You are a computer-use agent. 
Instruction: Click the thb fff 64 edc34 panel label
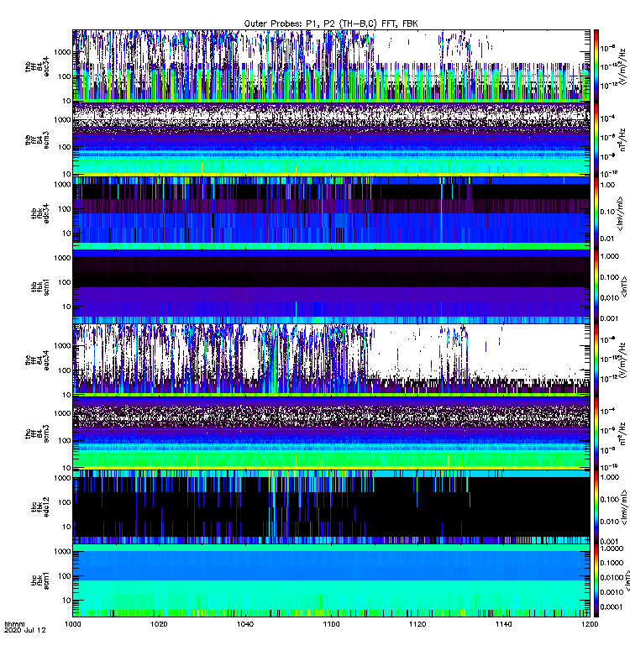click(37, 66)
